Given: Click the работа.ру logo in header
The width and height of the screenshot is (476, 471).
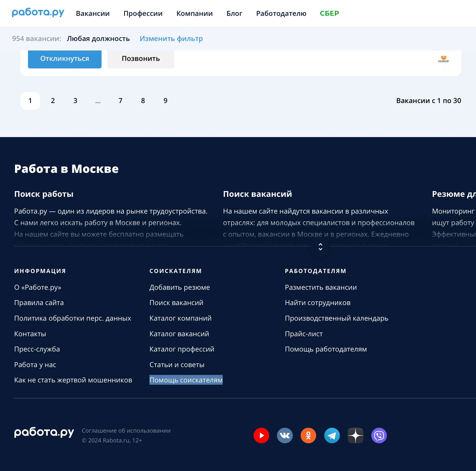Looking at the screenshot, I should pos(38,13).
